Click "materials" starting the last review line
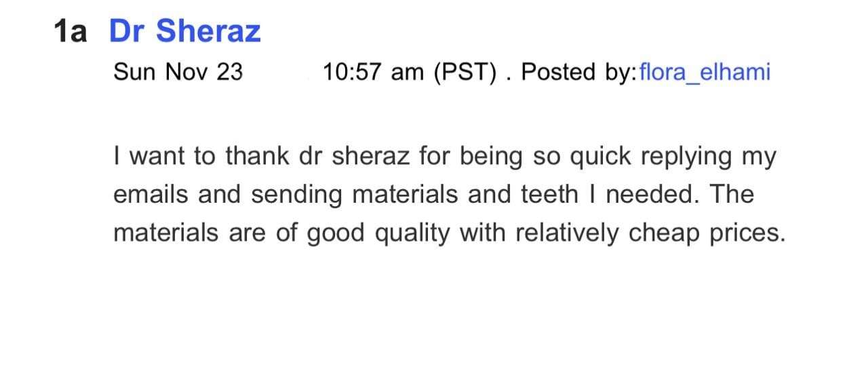The image size is (868, 388). click(166, 233)
